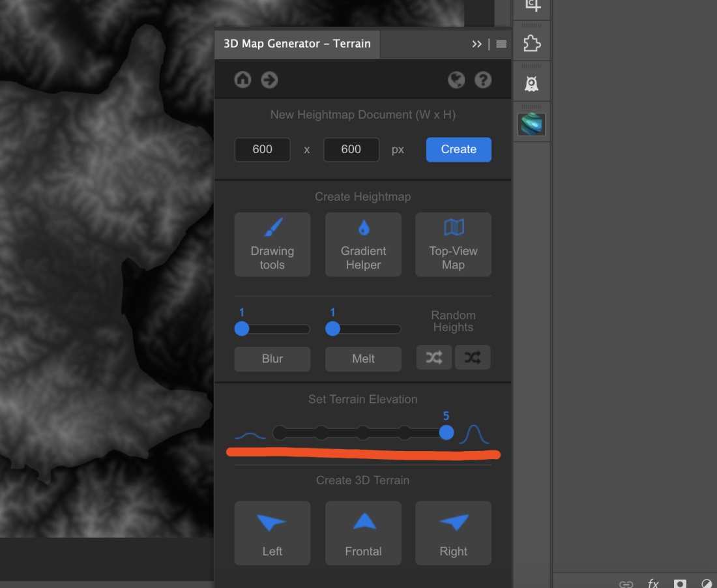
Task: Click the heightmap width field
Action: coord(263,149)
